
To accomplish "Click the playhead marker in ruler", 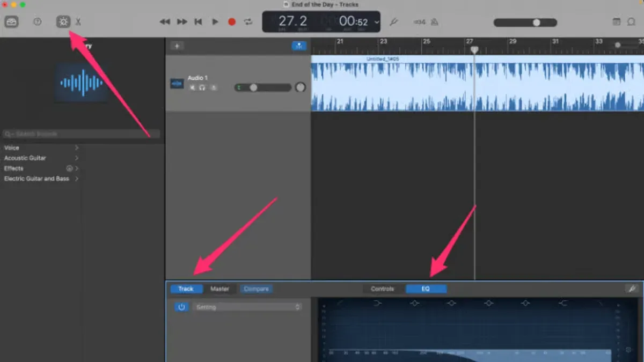I will point(474,49).
